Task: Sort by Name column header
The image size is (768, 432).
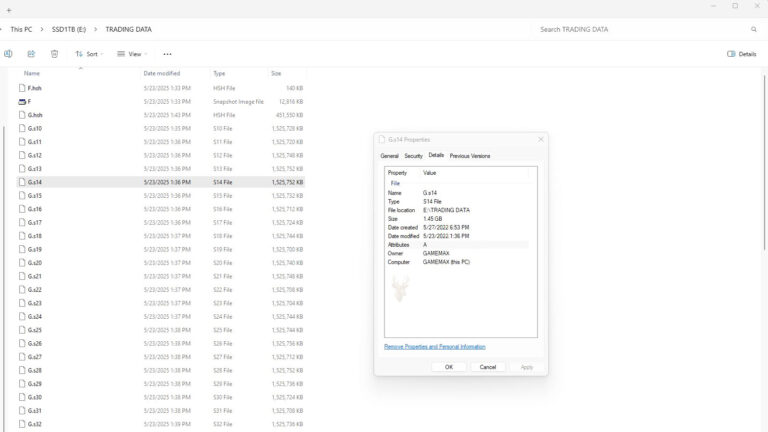Action: 32,73
